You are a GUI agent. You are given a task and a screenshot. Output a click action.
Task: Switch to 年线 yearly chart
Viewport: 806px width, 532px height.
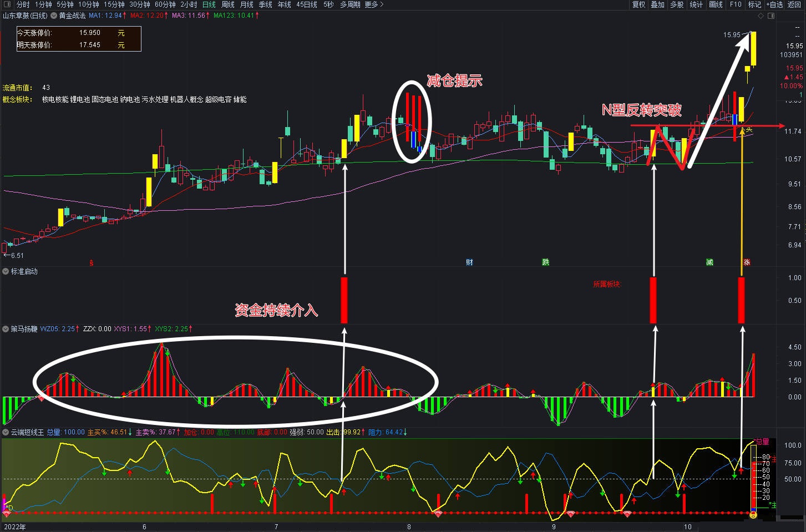285,4
